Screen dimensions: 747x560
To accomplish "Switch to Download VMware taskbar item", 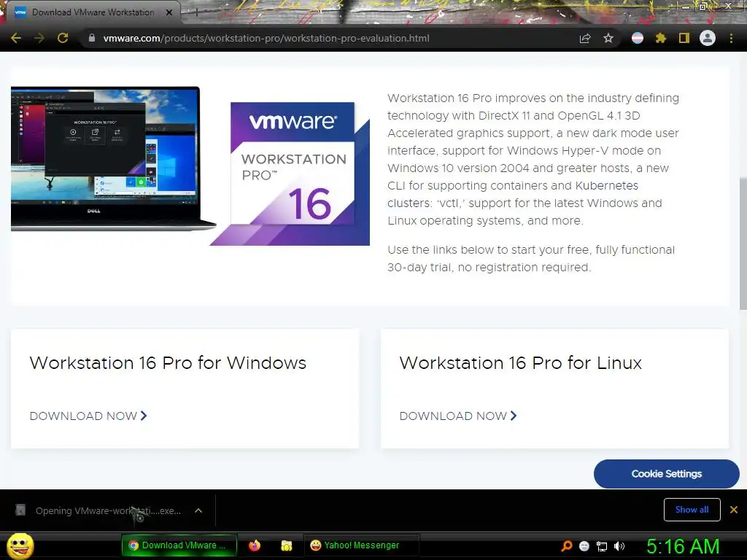I will point(179,545).
